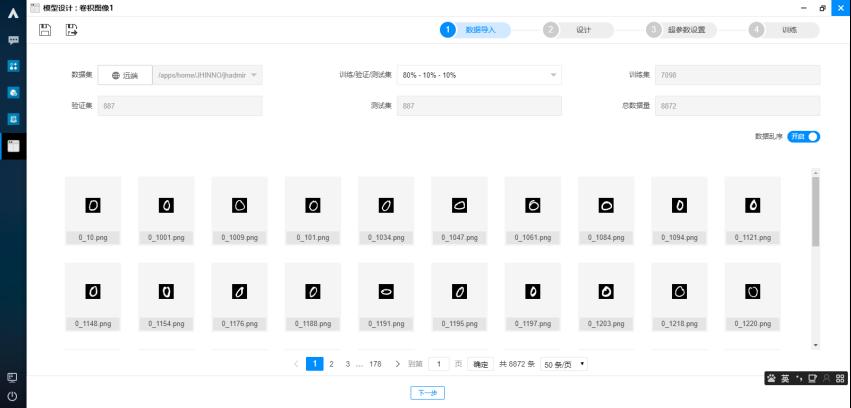Select thumbnail 0_1195.png
The image size is (851, 408).
459,297
